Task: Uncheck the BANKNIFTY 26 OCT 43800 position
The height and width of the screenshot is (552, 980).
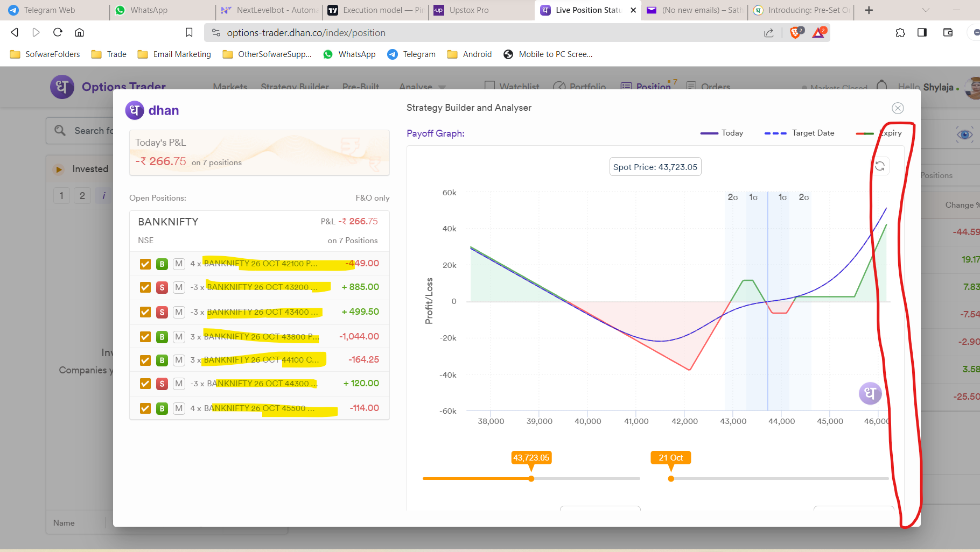Action: pos(145,337)
